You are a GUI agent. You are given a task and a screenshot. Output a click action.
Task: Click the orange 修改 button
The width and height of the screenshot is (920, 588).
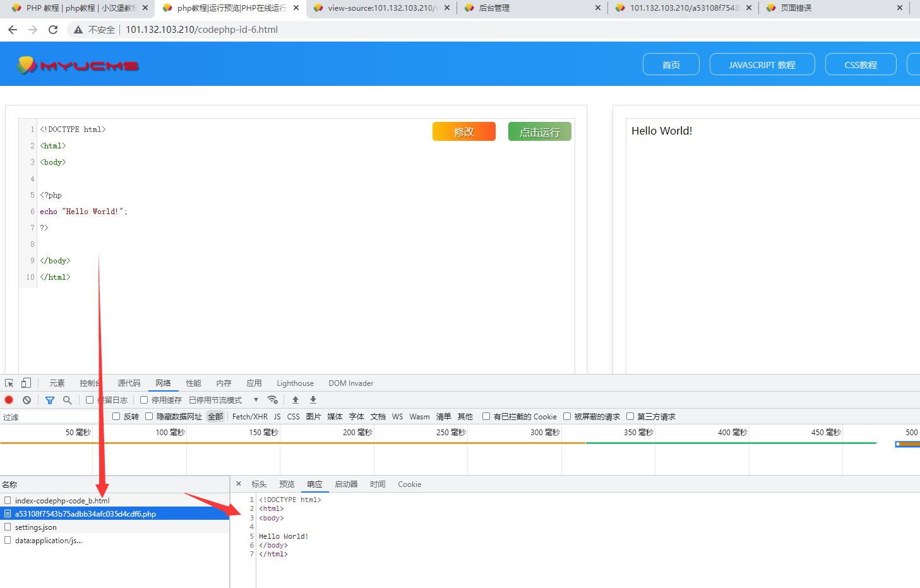point(464,131)
